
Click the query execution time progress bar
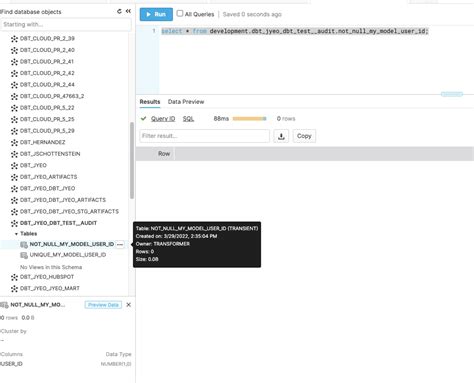[x=249, y=119]
